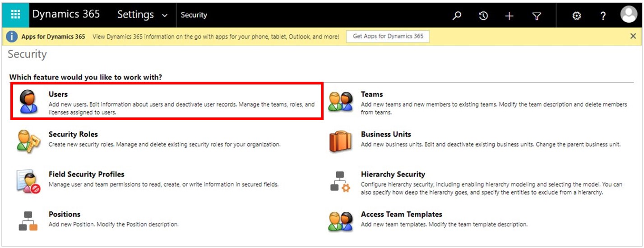The width and height of the screenshot is (644, 248).
Task: Click the Positions org chart icon
Action: (28, 221)
